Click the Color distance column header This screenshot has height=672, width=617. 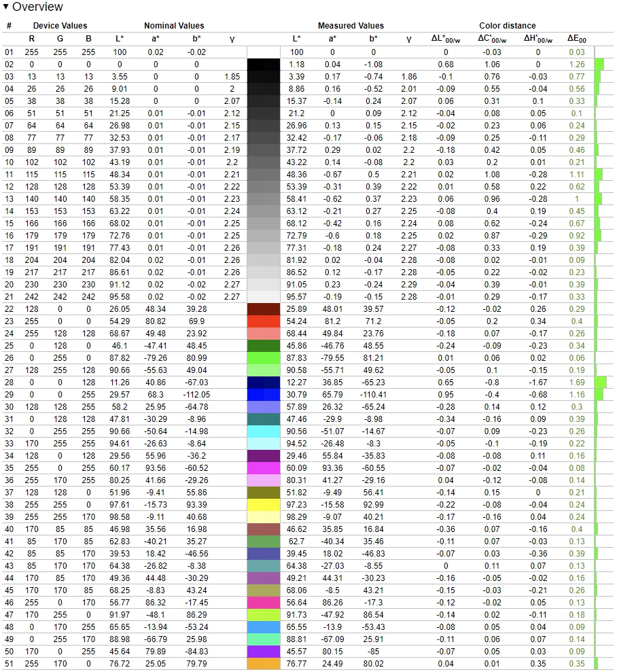click(508, 26)
